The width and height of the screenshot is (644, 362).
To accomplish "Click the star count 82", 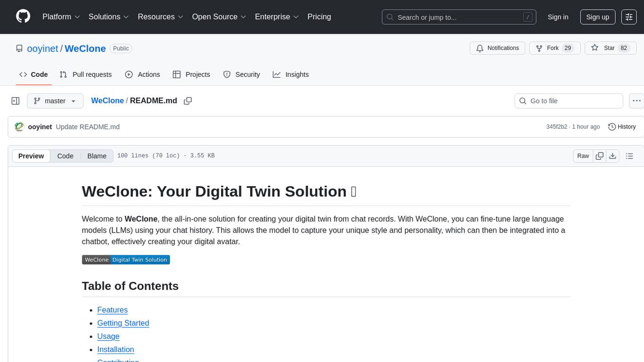I will 624,48.
